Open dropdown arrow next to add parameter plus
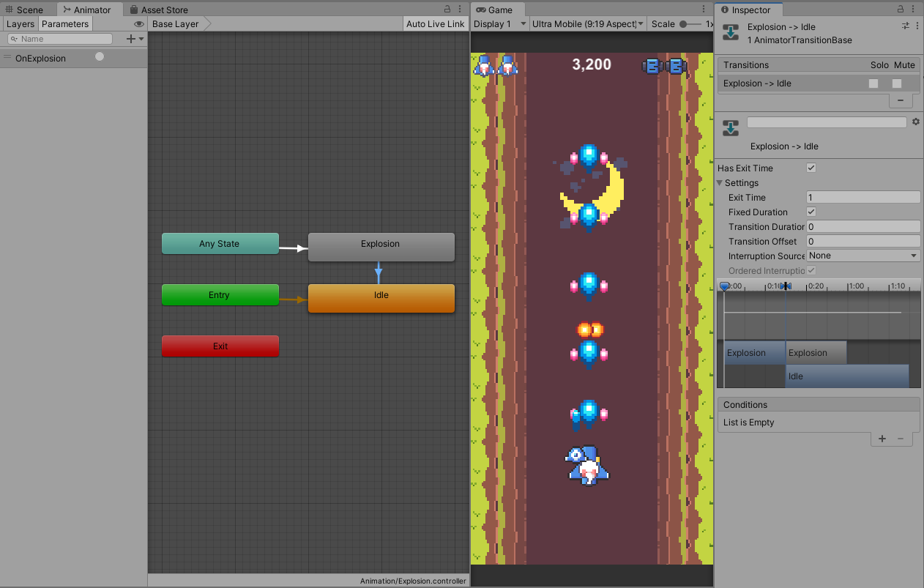The image size is (924, 588). [141, 39]
